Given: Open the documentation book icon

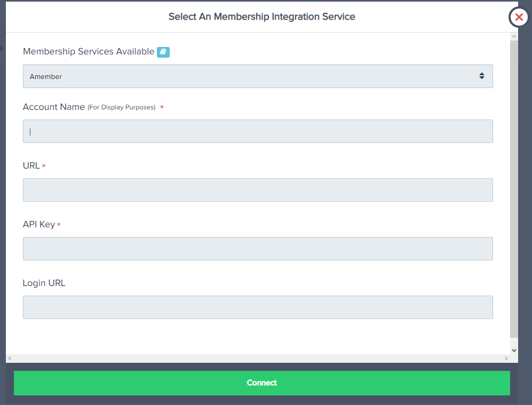Looking at the screenshot, I should (163, 52).
